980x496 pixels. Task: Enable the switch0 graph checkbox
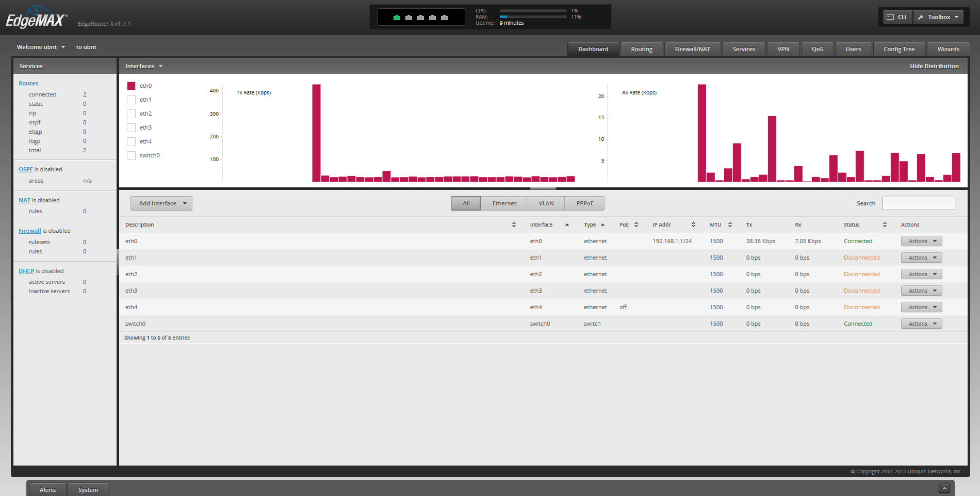pyautogui.click(x=131, y=155)
